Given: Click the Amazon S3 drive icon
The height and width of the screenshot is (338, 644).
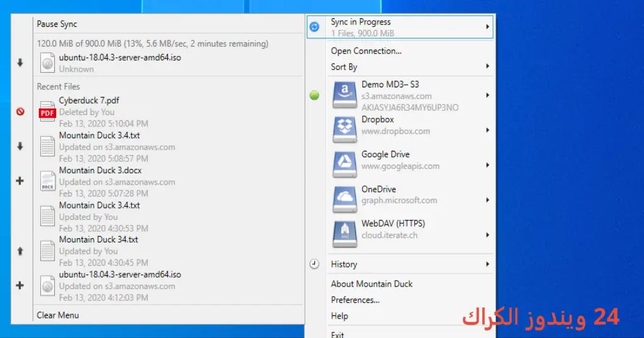Looking at the screenshot, I should (345, 95).
